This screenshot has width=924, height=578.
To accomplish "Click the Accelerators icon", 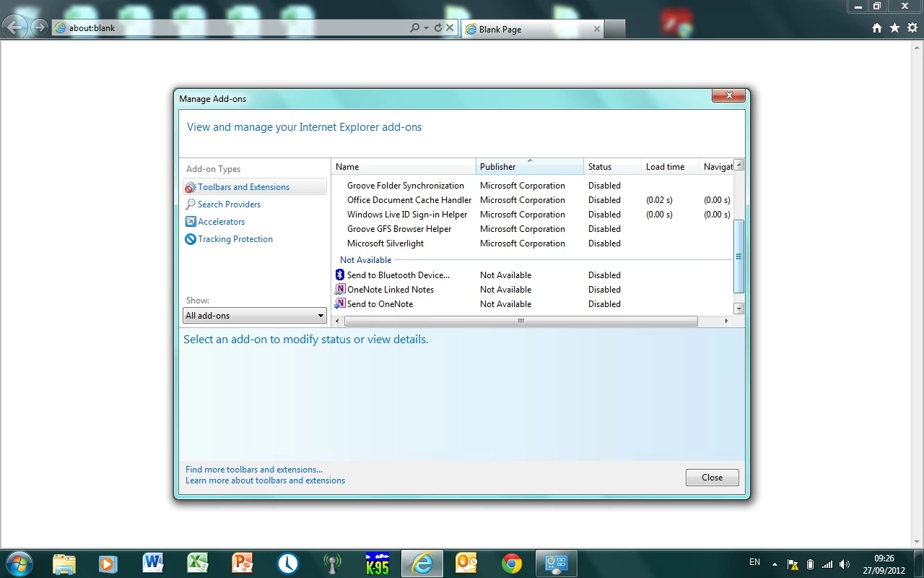I will coord(191,222).
